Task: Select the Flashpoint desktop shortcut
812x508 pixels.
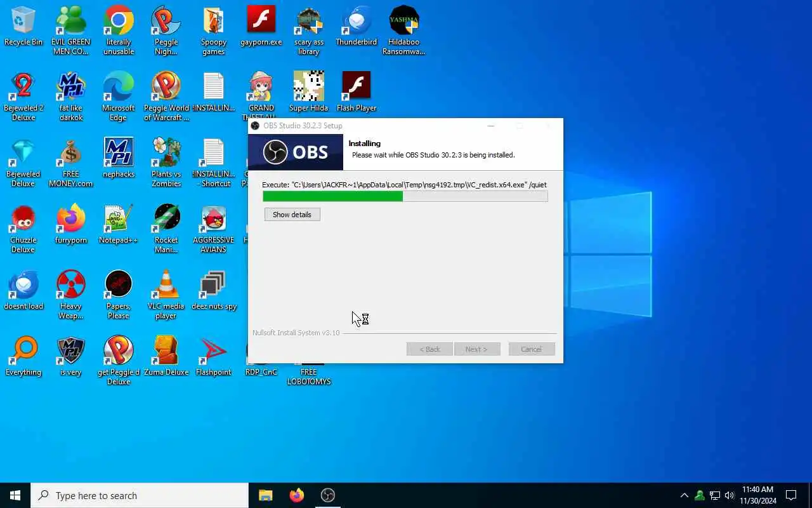Action: [214, 357]
